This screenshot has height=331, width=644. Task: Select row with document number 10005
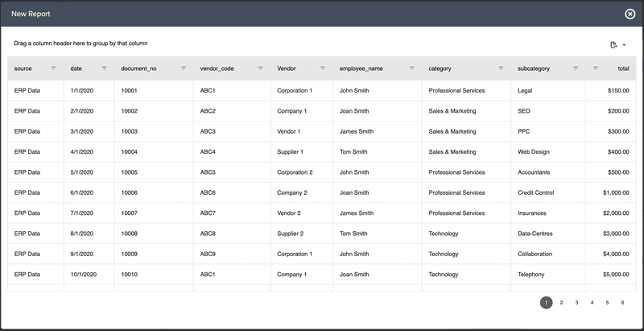129,172
